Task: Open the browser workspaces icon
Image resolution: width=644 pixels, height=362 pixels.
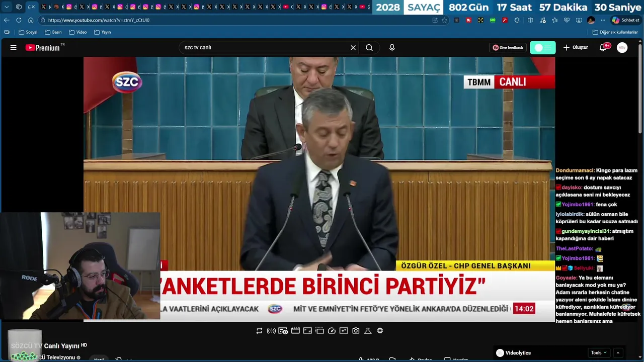Action: click(x=19, y=7)
